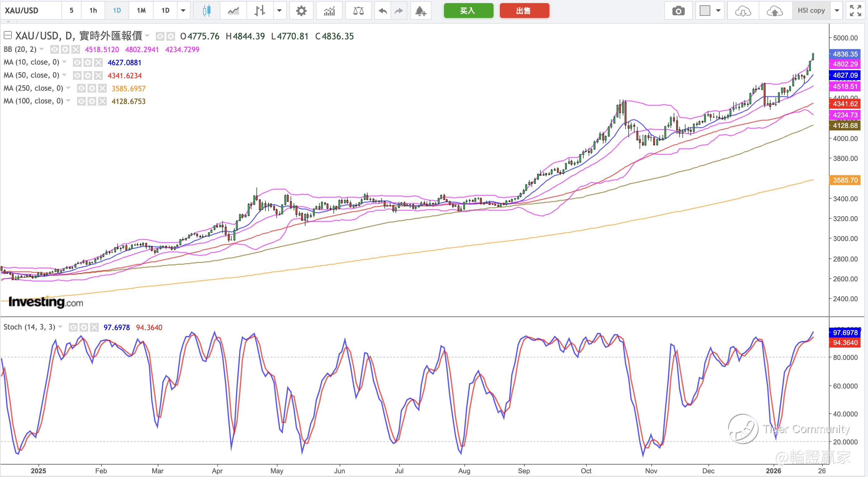Switch to area chart style icon
The height and width of the screenshot is (477, 868).
233,11
